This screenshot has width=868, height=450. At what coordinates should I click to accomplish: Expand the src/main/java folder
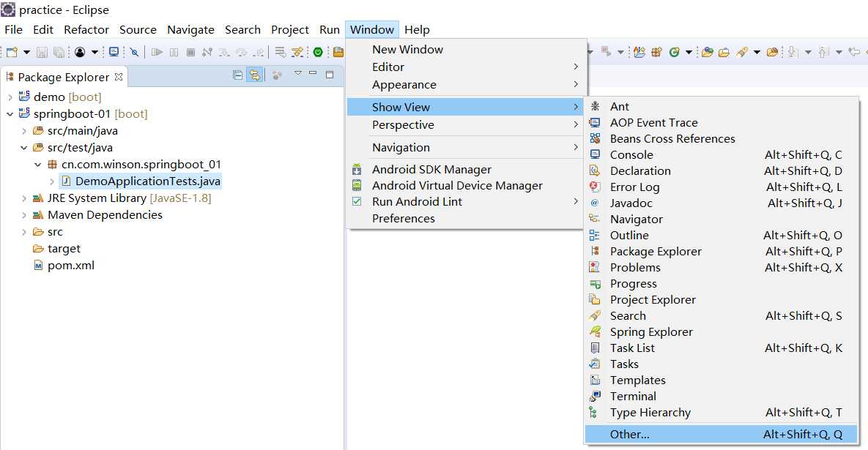(x=23, y=131)
